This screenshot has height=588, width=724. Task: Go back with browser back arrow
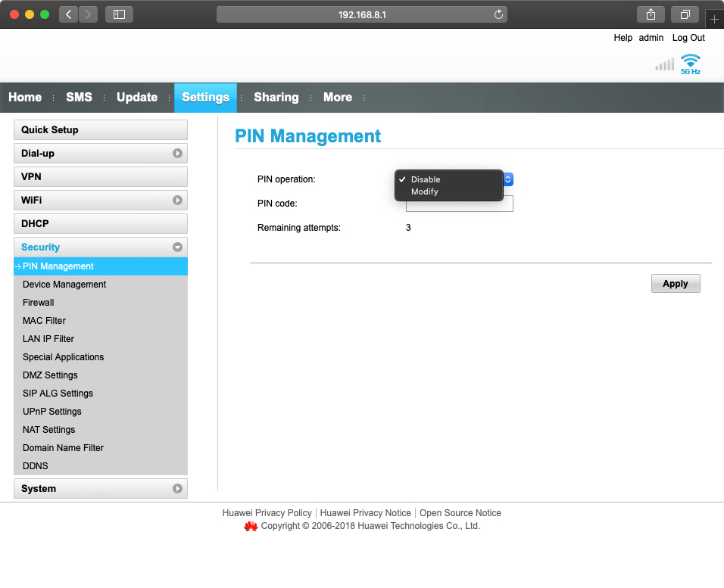tap(69, 14)
